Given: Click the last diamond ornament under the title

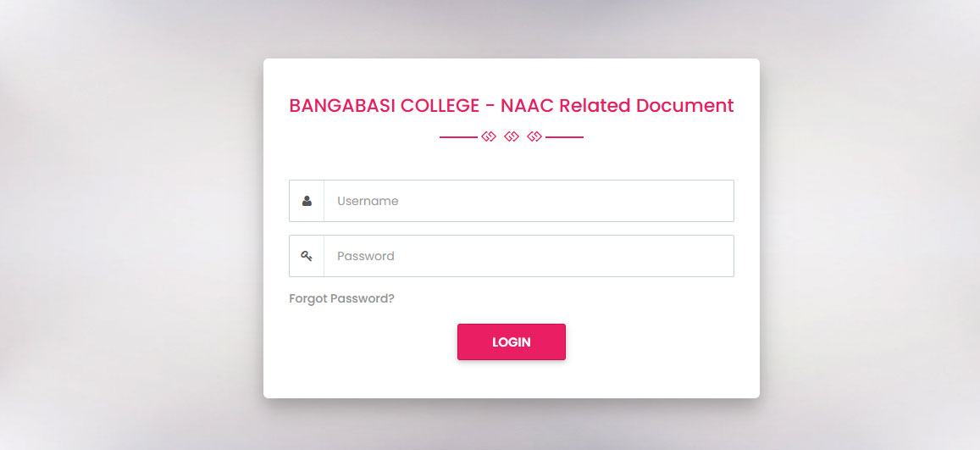Looking at the screenshot, I should point(534,136).
